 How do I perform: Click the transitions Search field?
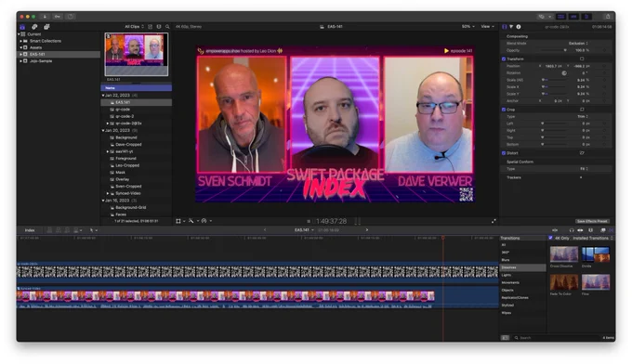(x=556, y=338)
